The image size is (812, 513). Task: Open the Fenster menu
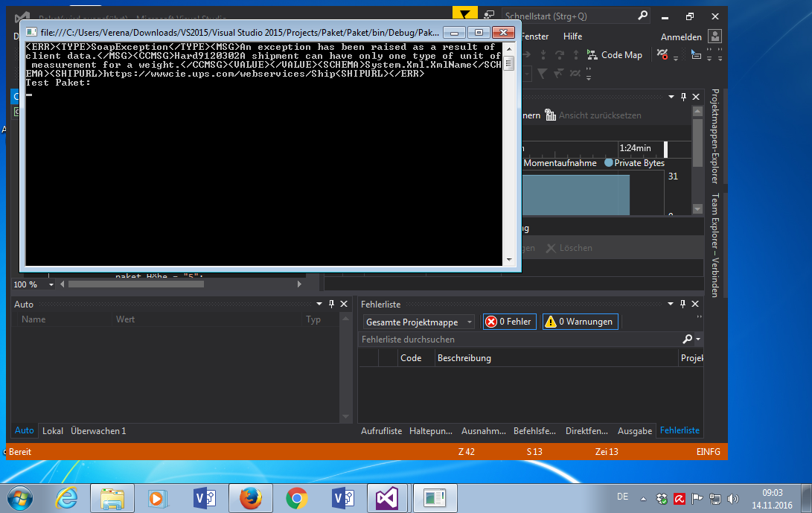coord(534,36)
